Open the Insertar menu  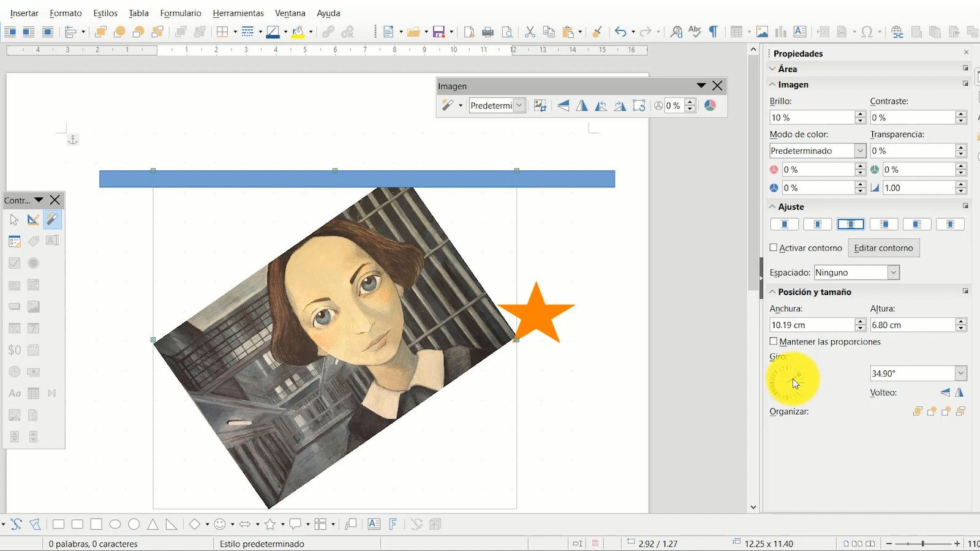(24, 13)
